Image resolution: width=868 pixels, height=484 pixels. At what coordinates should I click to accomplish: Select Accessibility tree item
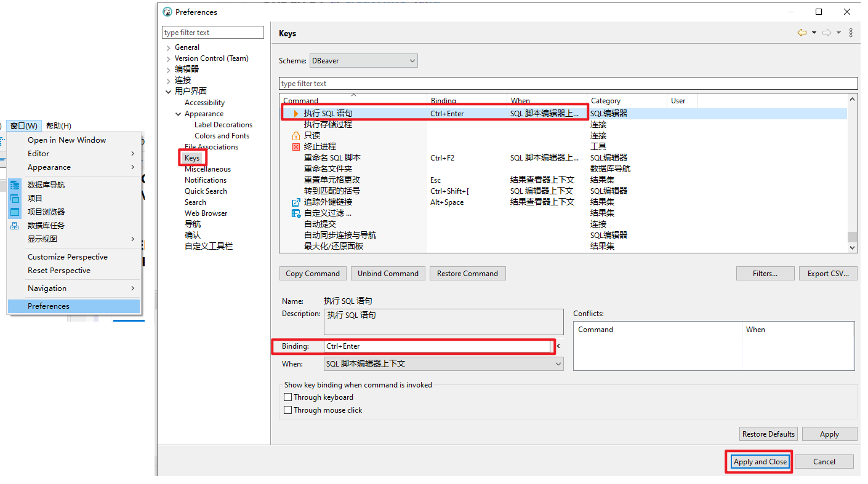(204, 103)
